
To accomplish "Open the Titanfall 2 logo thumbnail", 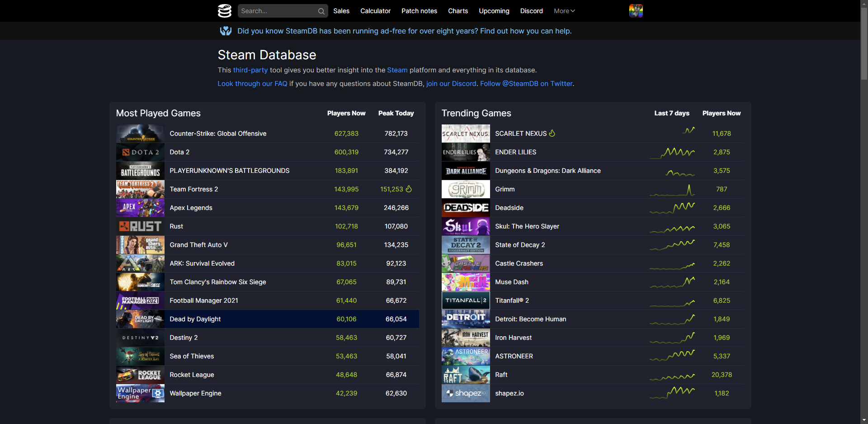I will coord(466,300).
